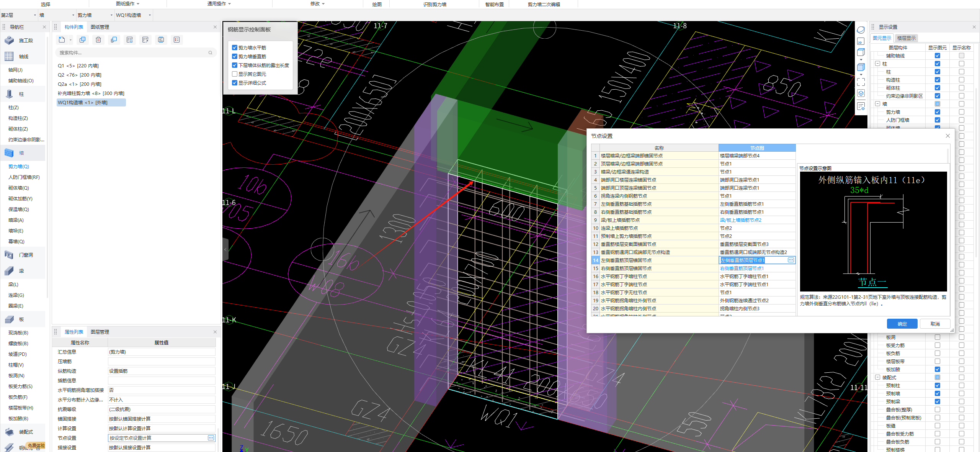This screenshot has height=452, width=980.
Task: Click the 梁 beam category icon
Action: (9, 271)
